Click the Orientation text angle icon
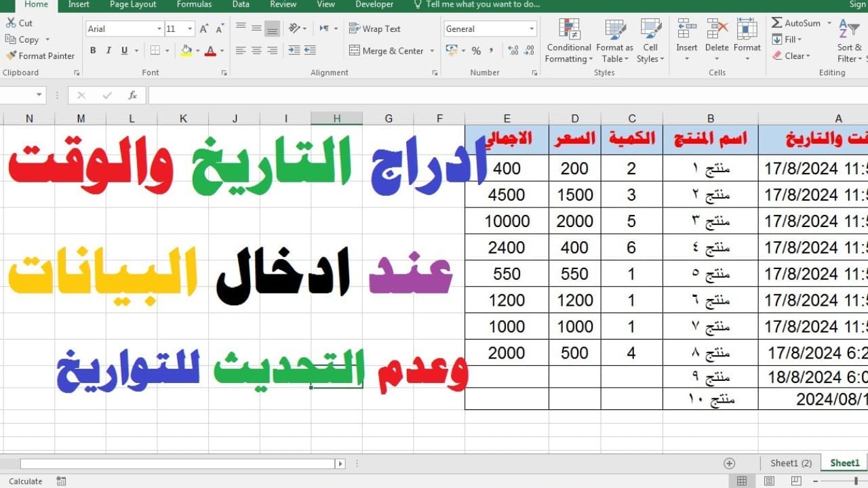Screen dimensions: 868x488 pyautogui.click(x=294, y=28)
